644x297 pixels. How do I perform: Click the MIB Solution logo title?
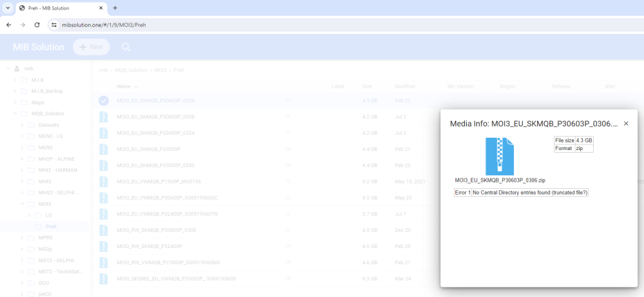tap(39, 47)
